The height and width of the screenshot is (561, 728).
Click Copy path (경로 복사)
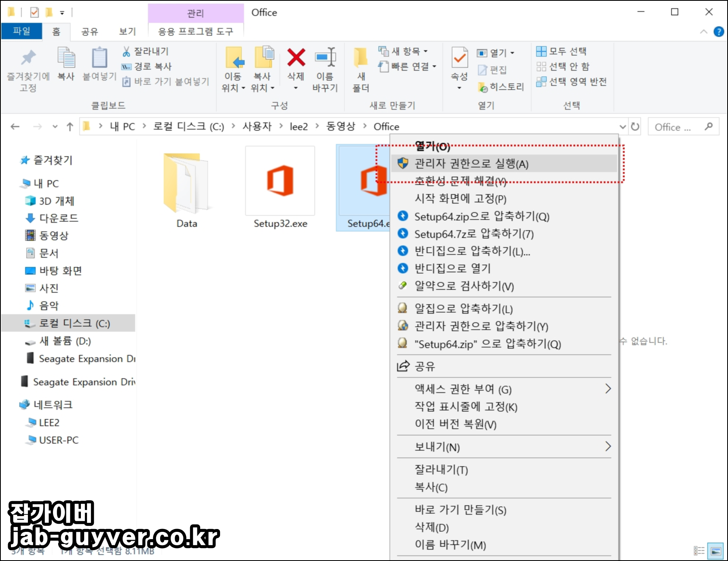147,66
